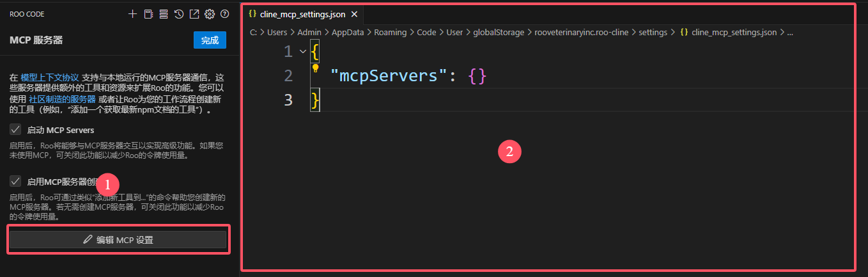
Task: Open the MCP servers panel icon
Action: tap(164, 13)
